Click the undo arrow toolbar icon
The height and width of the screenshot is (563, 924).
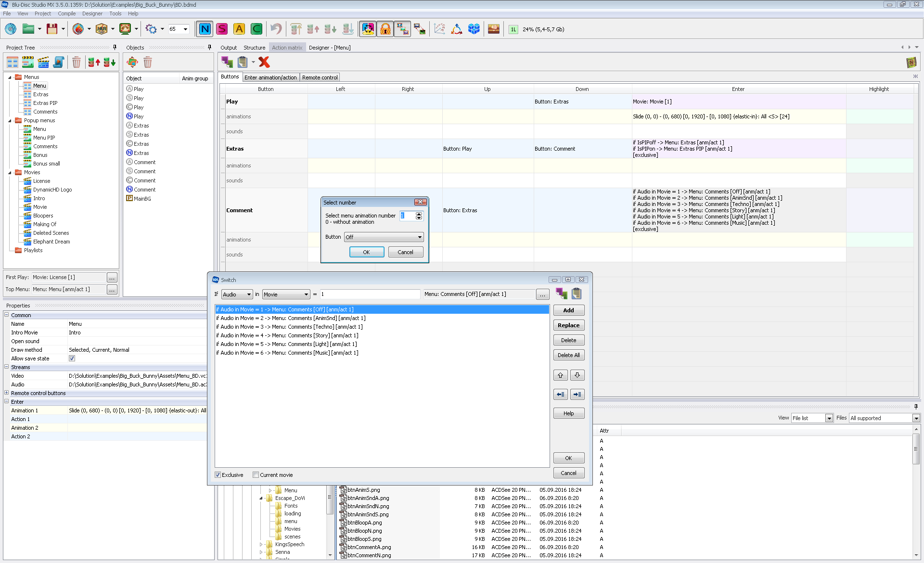pyautogui.click(x=276, y=29)
